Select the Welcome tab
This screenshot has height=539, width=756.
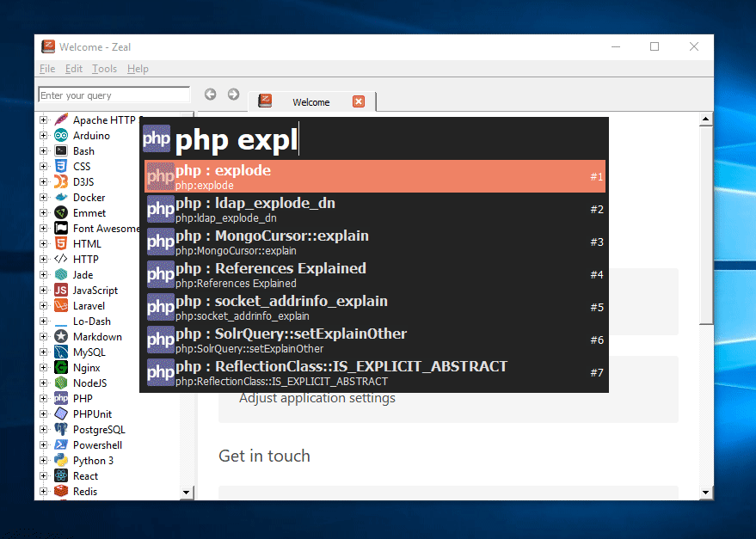pos(311,101)
